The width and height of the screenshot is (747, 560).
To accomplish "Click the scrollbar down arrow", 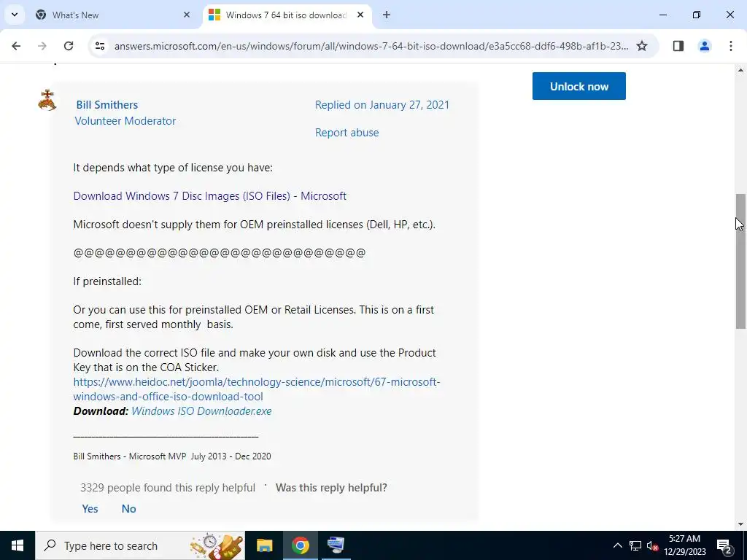I will click(x=740, y=524).
